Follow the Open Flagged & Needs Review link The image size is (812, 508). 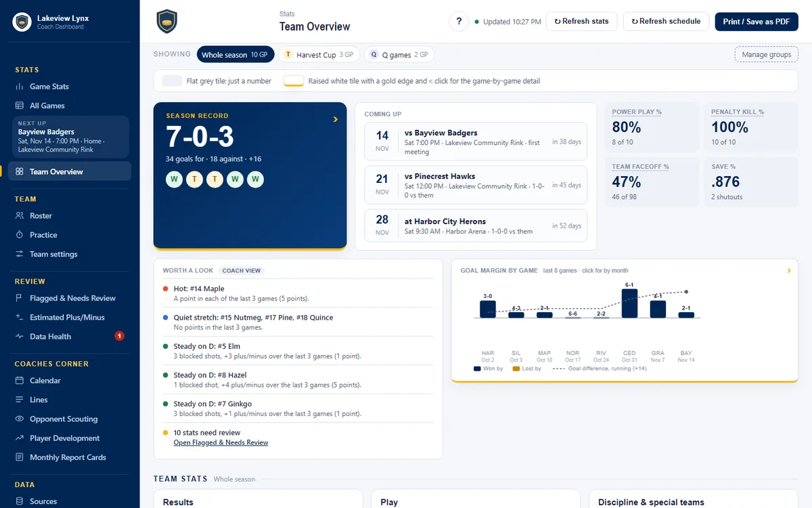221,443
